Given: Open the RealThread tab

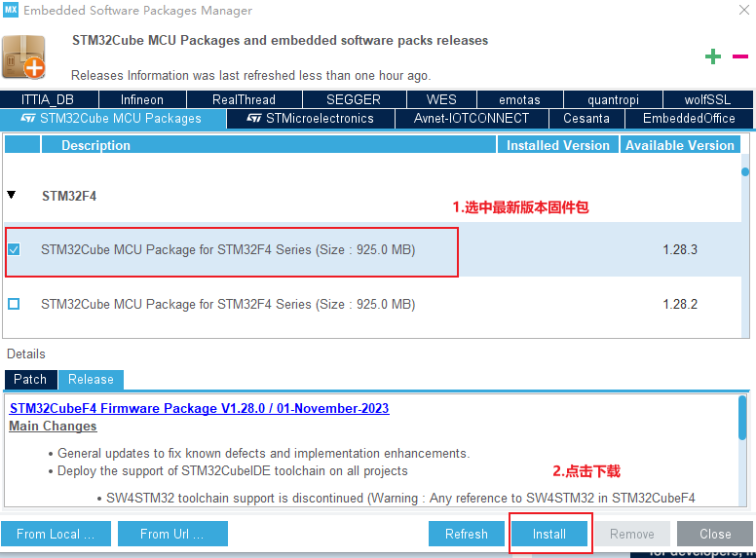Looking at the screenshot, I should click(244, 99).
